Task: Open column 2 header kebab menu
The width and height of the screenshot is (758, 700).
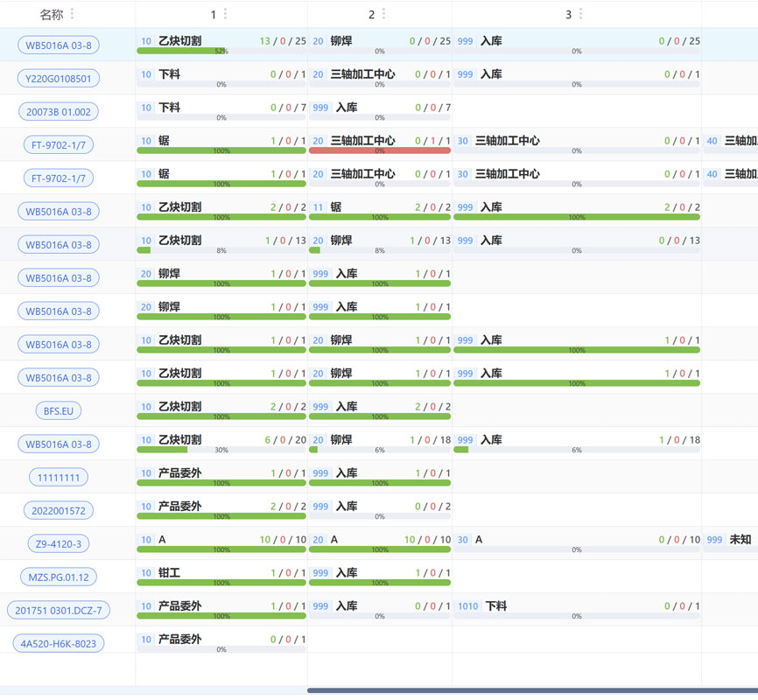Action: click(383, 14)
